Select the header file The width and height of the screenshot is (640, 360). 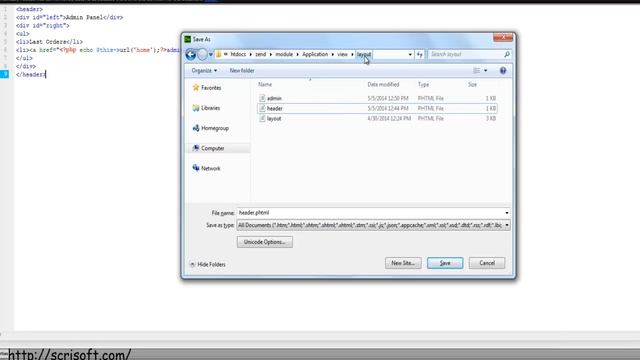(x=377, y=109)
